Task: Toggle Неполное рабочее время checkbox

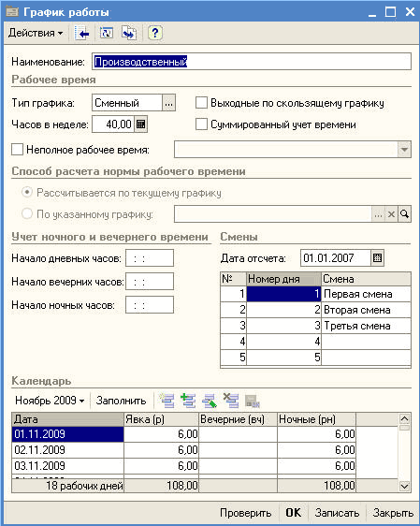Action: [17, 149]
